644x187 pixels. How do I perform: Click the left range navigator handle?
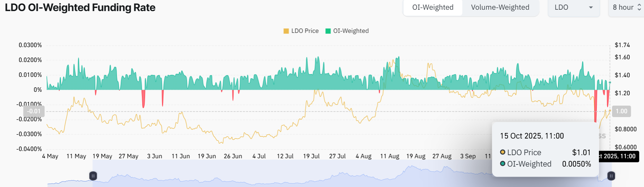tap(93, 176)
